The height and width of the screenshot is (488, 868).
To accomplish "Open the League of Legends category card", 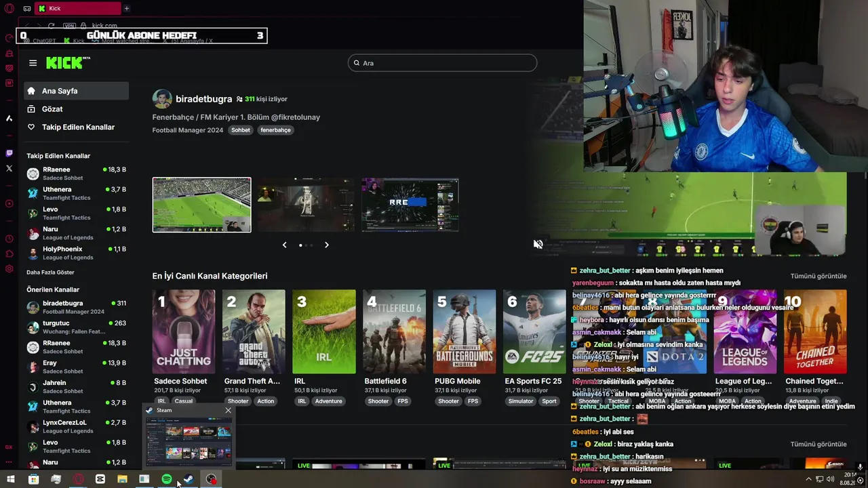I will click(x=745, y=332).
